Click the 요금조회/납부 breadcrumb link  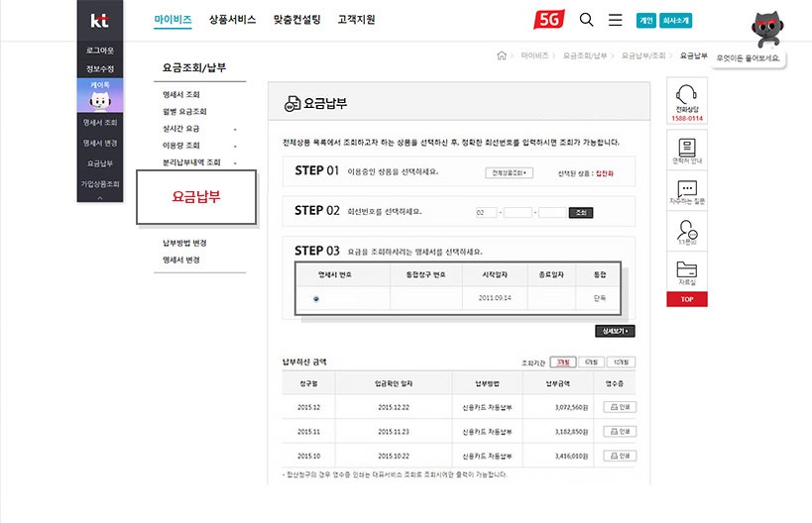pos(585,55)
